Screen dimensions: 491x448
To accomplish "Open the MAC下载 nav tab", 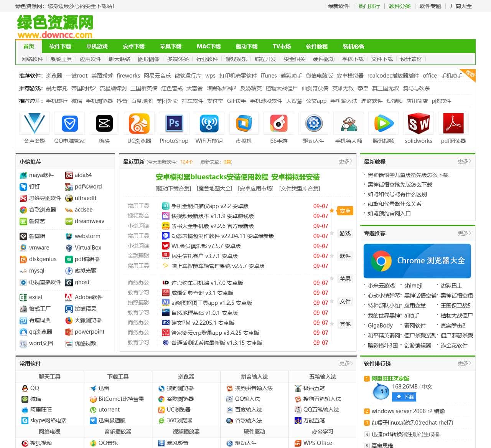I will click(209, 46).
